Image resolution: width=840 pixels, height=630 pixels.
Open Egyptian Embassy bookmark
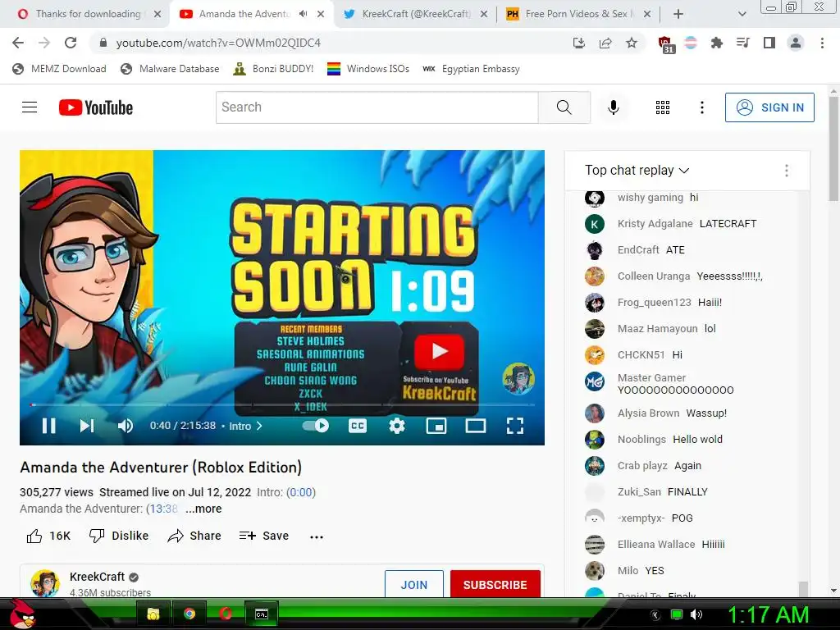point(472,69)
